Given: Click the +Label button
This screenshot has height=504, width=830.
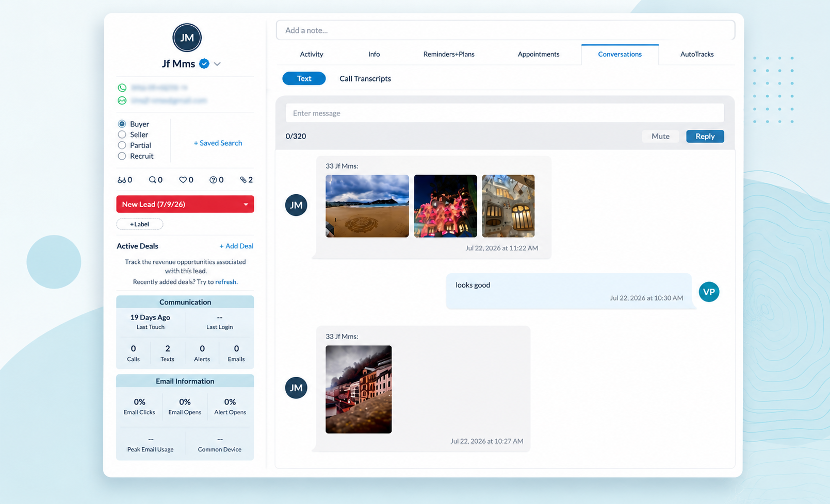Looking at the screenshot, I should [x=140, y=224].
